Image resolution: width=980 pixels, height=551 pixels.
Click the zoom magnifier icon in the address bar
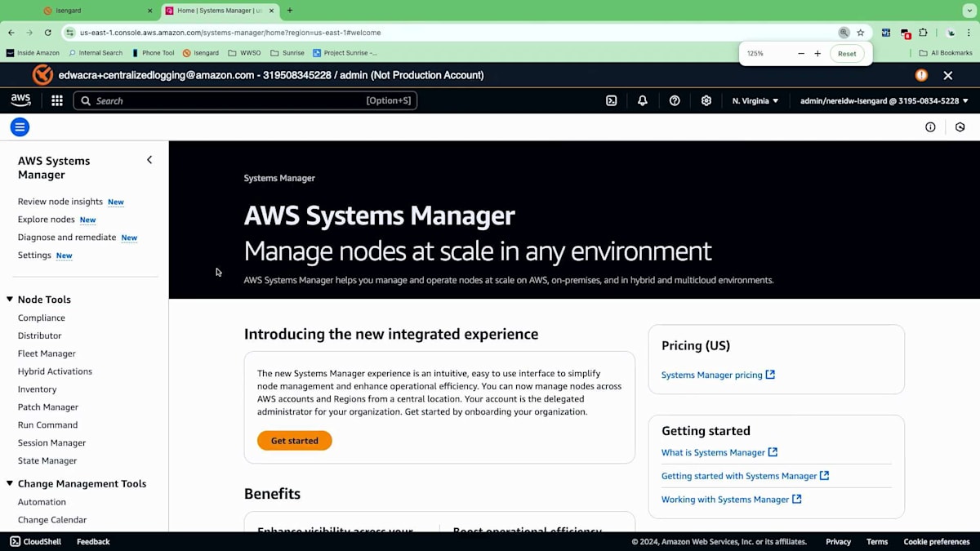[x=844, y=33]
